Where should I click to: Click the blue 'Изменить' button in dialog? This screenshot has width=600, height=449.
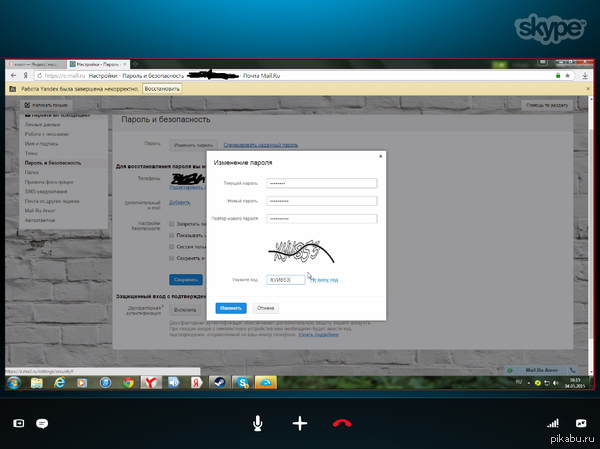[x=230, y=308]
